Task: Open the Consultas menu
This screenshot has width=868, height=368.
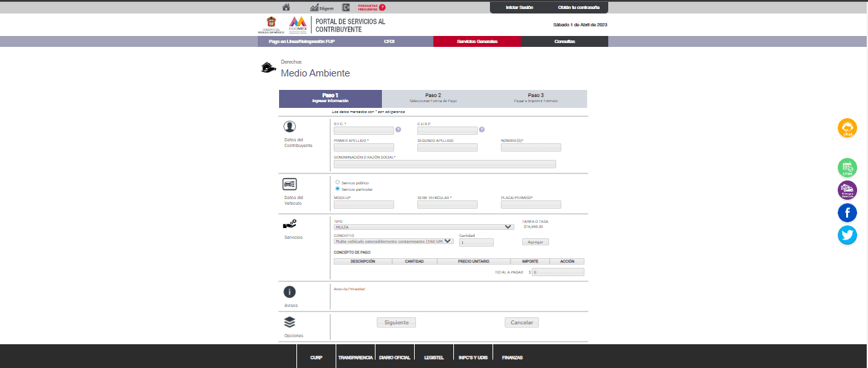Action: (565, 41)
